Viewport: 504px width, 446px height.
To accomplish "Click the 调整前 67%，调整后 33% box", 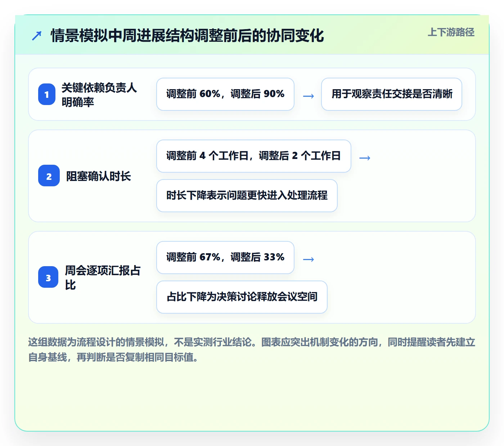I will point(225,258).
